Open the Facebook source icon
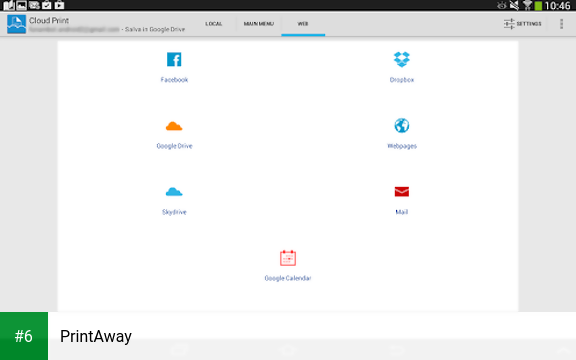This screenshot has height=360, width=576. [x=174, y=60]
